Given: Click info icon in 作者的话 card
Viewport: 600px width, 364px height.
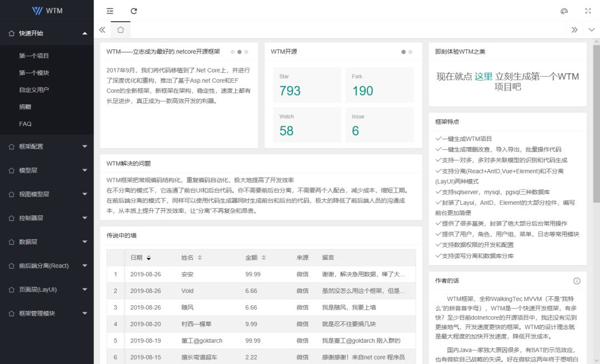Looking at the screenshot, I should click(x=577, y=281).
